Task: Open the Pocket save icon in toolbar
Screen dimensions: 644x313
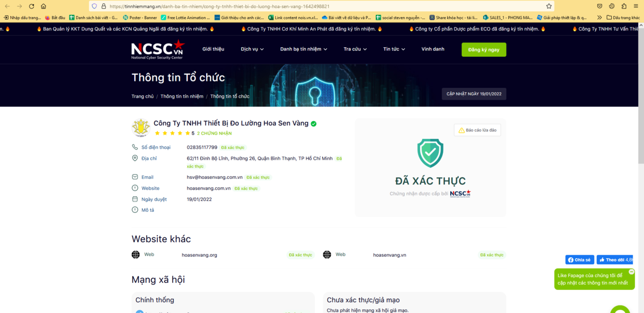Action: (600, 6)
